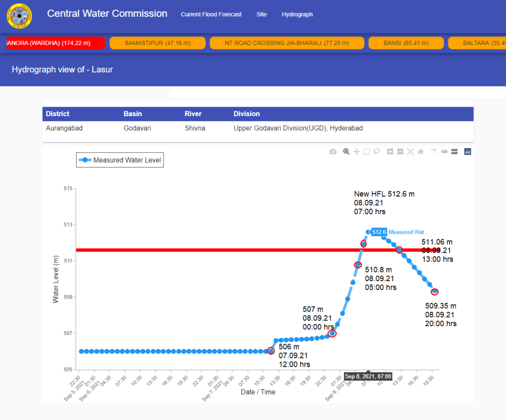Go to the Hydrograph menu item
The height and width of the screenshot is (420, 506).
point(297,14)
